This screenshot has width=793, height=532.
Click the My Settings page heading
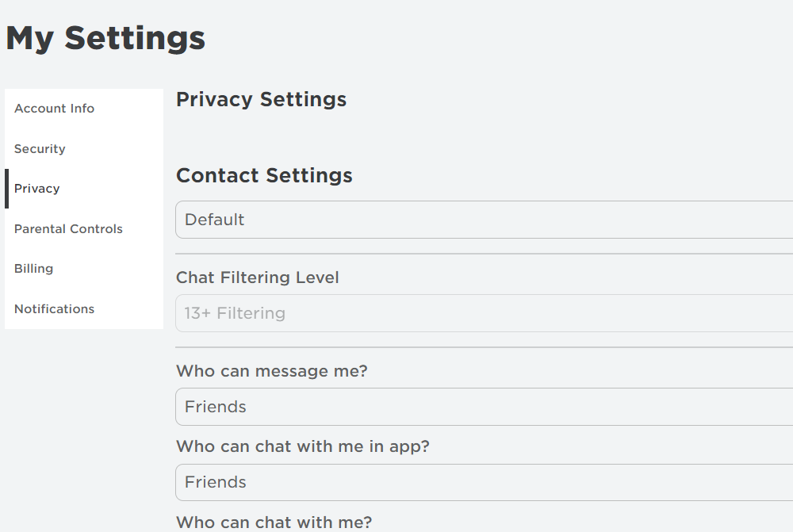(x=105, y=38)
